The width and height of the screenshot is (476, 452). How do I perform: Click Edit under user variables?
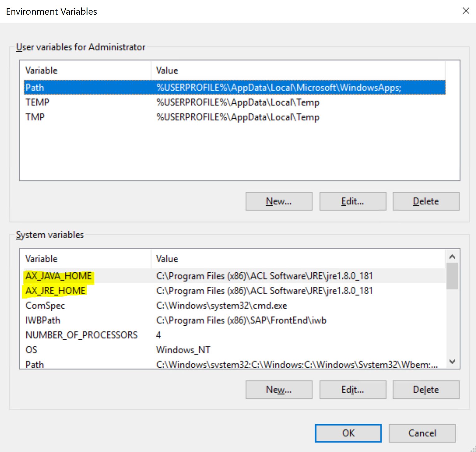(x=352, y=201)
